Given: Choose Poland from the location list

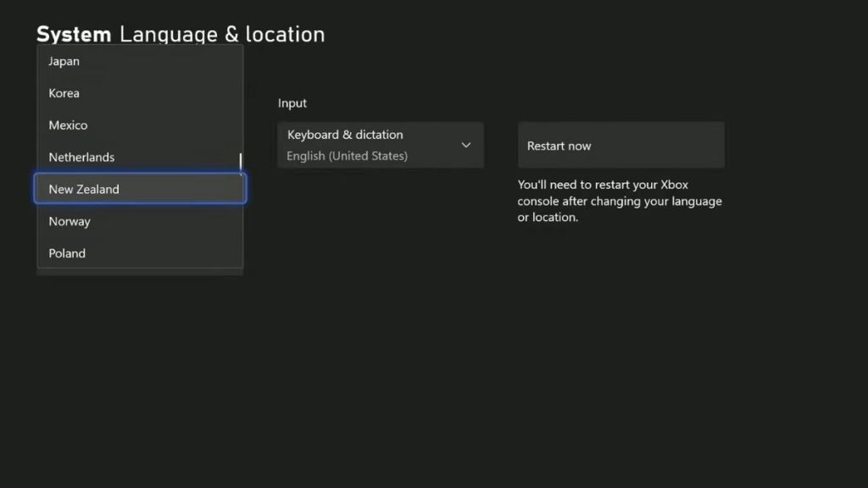Looking at the screenshot, I should pos(66,253).
